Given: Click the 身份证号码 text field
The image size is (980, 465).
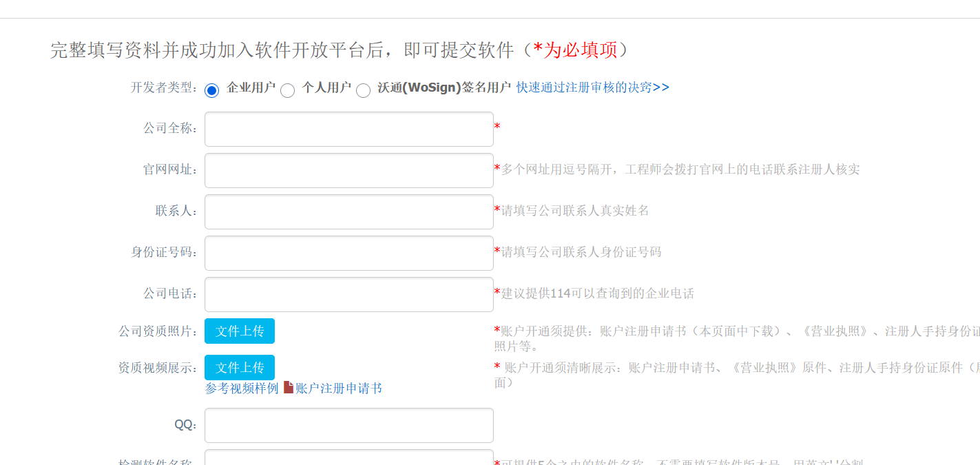Looking at the screenshot, I should tap(349, 253).
